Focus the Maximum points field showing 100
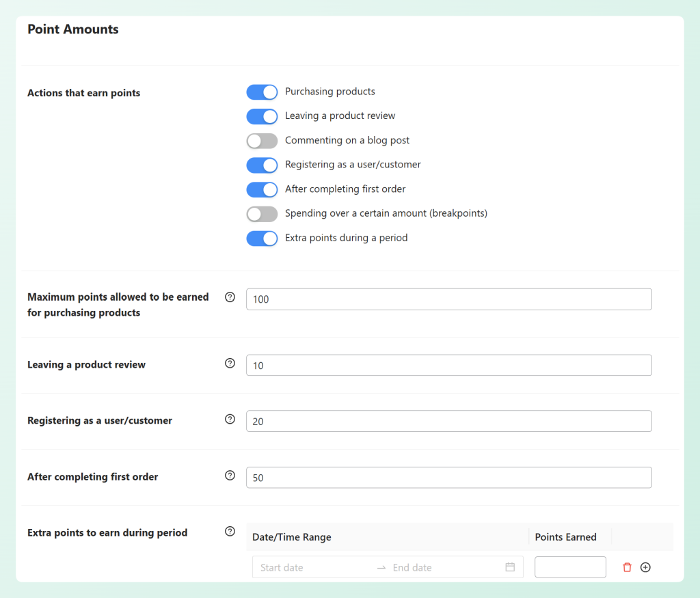 click(448, 299)
